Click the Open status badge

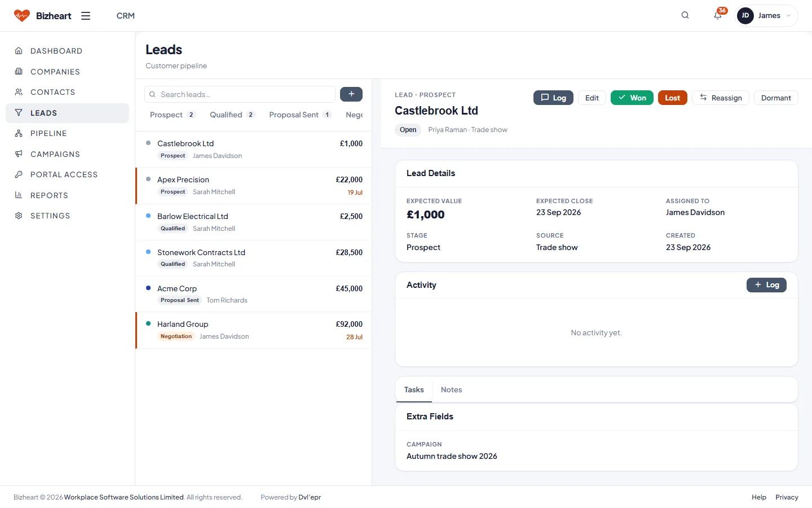408,130
